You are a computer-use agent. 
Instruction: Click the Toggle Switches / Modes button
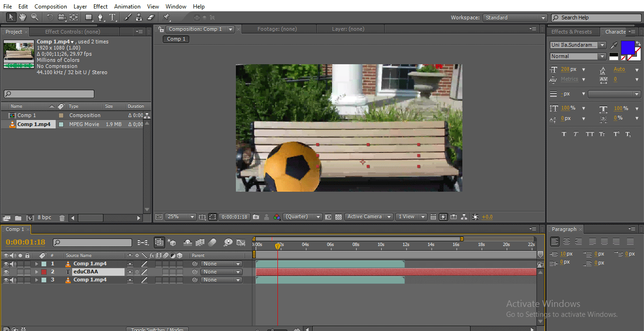point(157,329)
